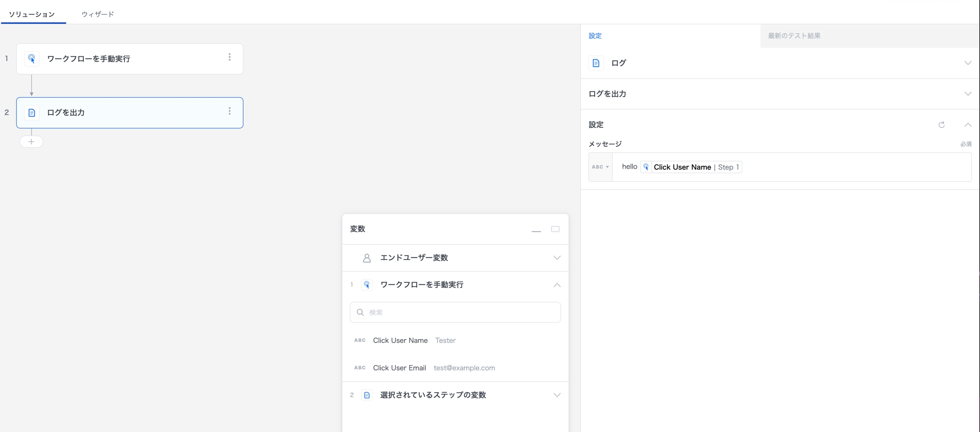This screenshot has height=432, width=980.
Task: Click the refresh icon in 設定 section
Action: 942,125
